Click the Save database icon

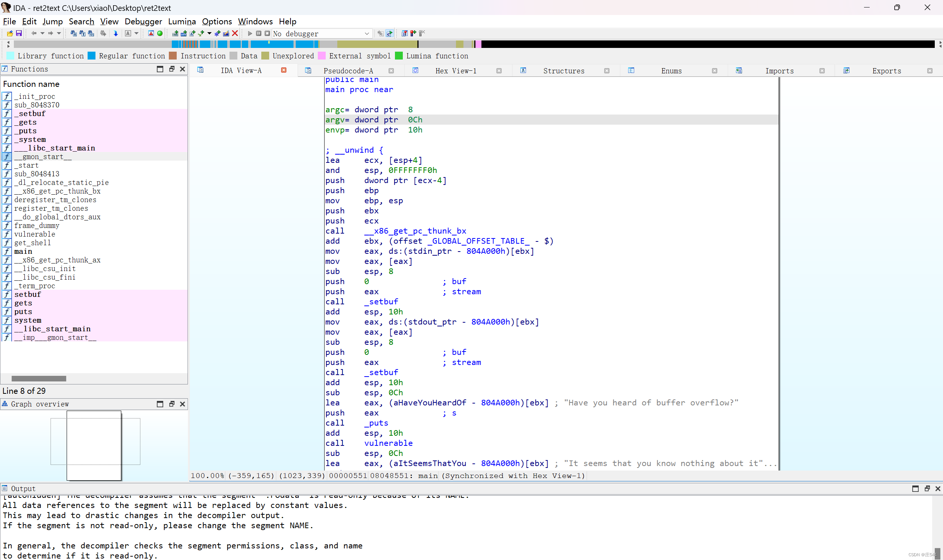point(18,34)
